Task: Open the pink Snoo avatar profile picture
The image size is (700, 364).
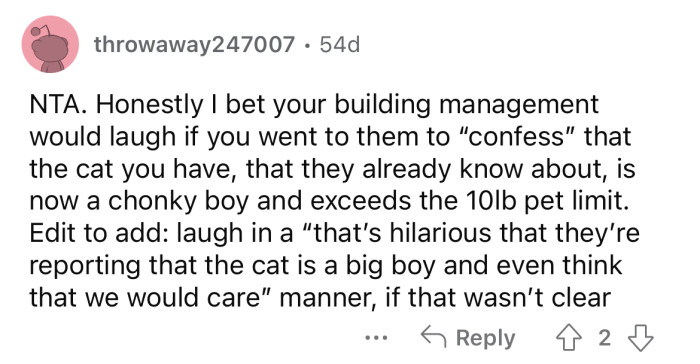Action: [50, 44]
